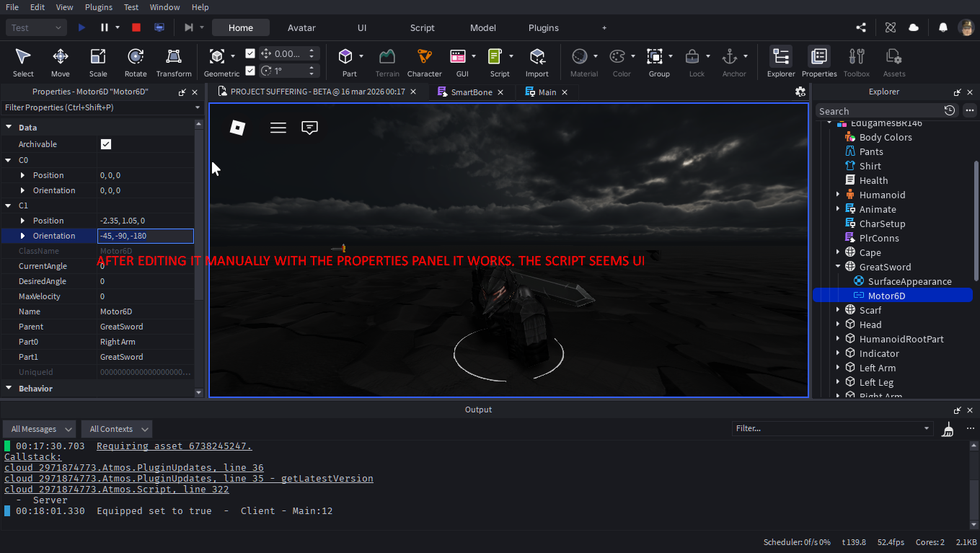This screenshot has width=980, height=553.
Task: Switch to the Avatar ribbon tab
Action: (301, 27)
